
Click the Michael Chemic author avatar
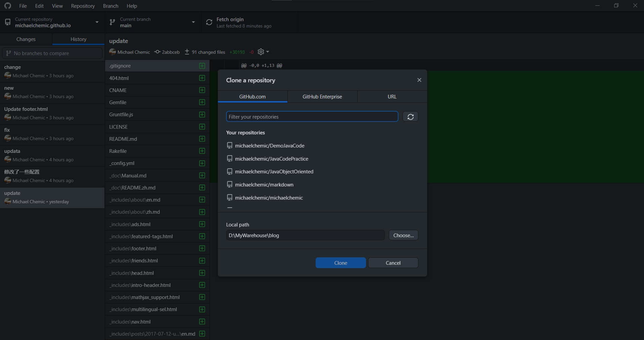pos(112,52)
